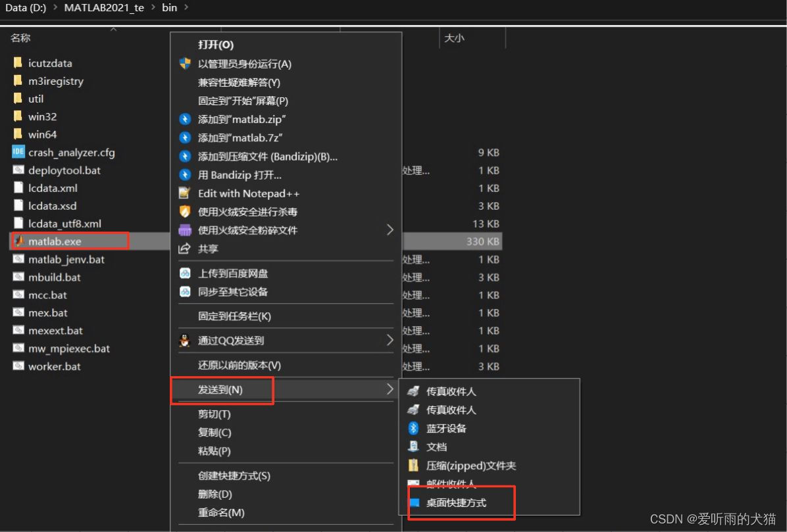
Task: Select the lcdata.xsd file
Action: (53, 206)
